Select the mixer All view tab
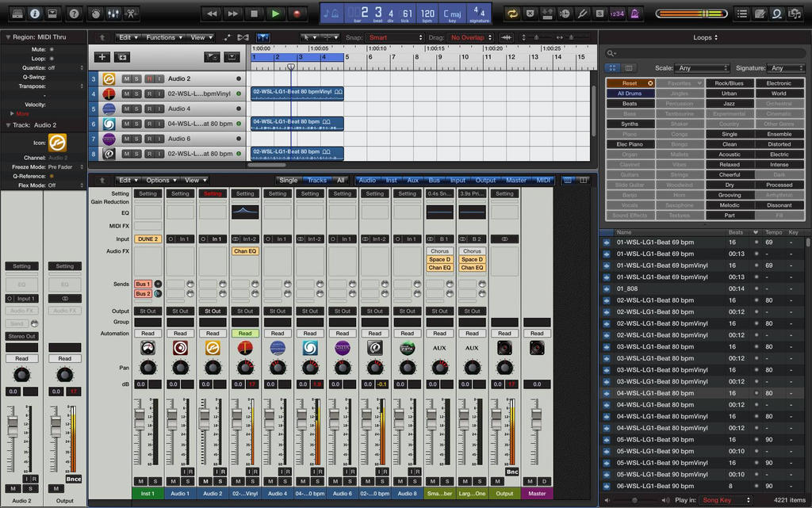This screenshot has width=812, height=508. click(341, 180)
